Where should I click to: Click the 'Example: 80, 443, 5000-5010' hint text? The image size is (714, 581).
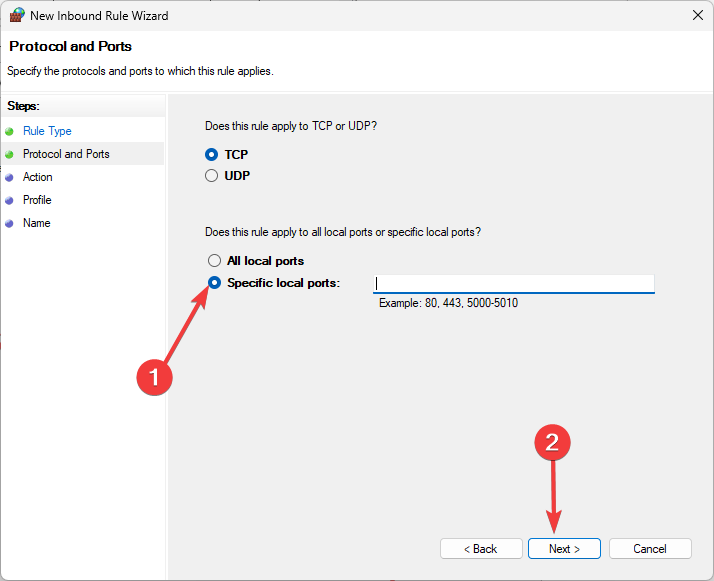448,303
